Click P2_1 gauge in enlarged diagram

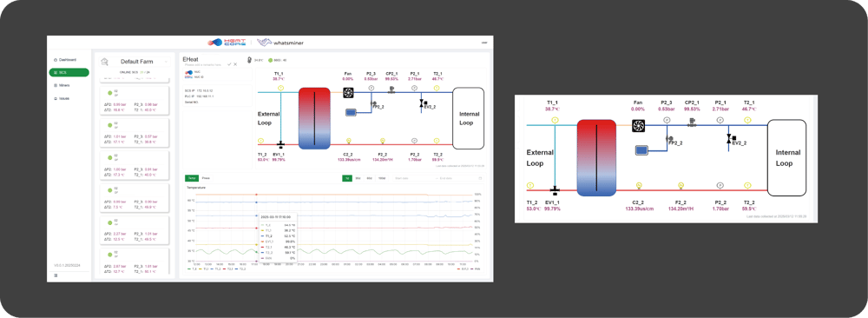tap(720, 119)
